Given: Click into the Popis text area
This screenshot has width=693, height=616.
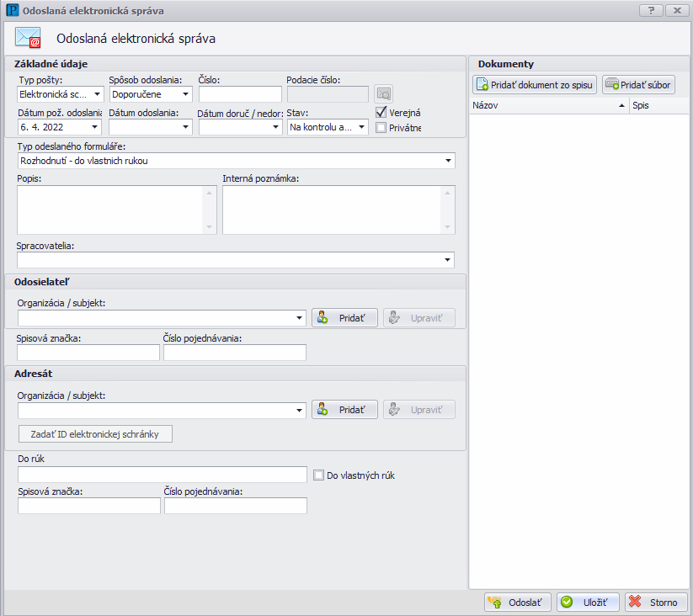Looking at the screenshot, I should point(109,210).
